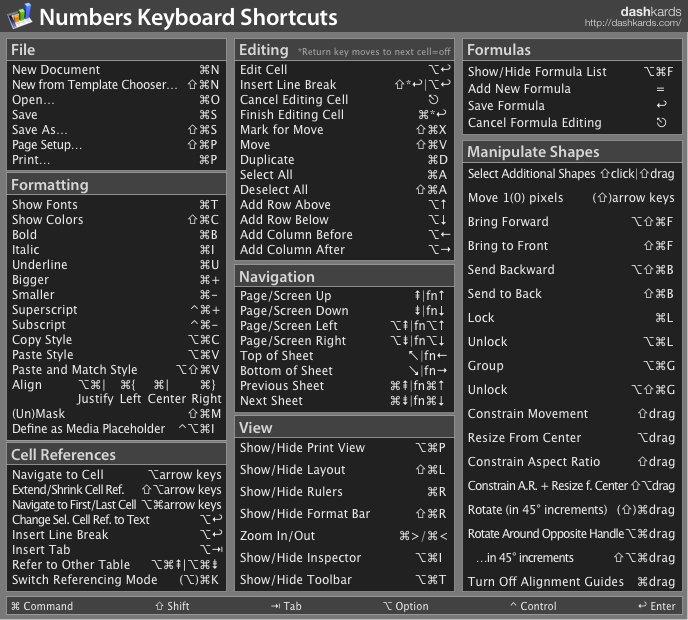Click Switch Referencing Mode row

[116, 580]
